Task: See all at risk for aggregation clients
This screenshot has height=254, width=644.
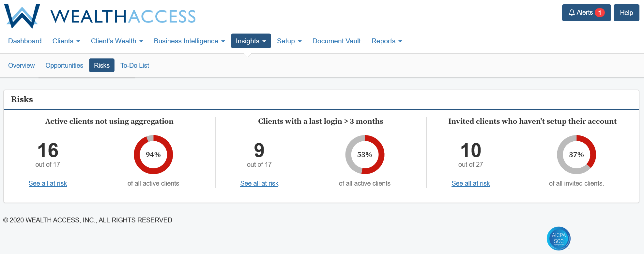Action: click(x=48, y=183)
